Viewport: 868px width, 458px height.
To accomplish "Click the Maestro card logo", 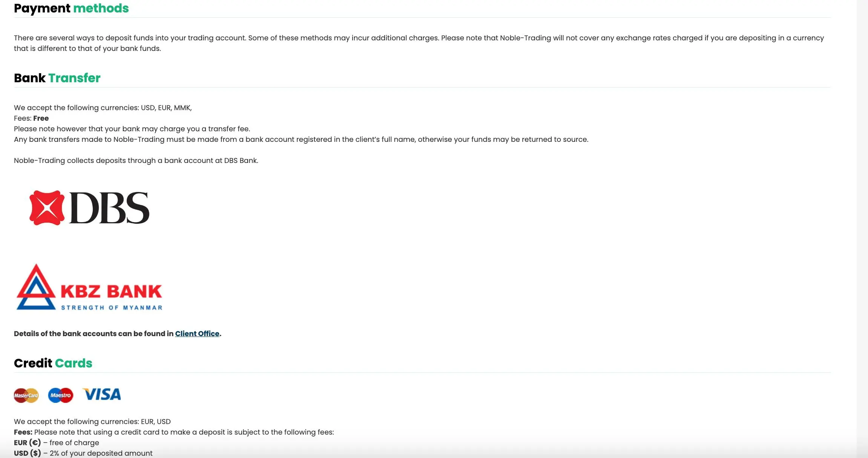I will (61, 395).
